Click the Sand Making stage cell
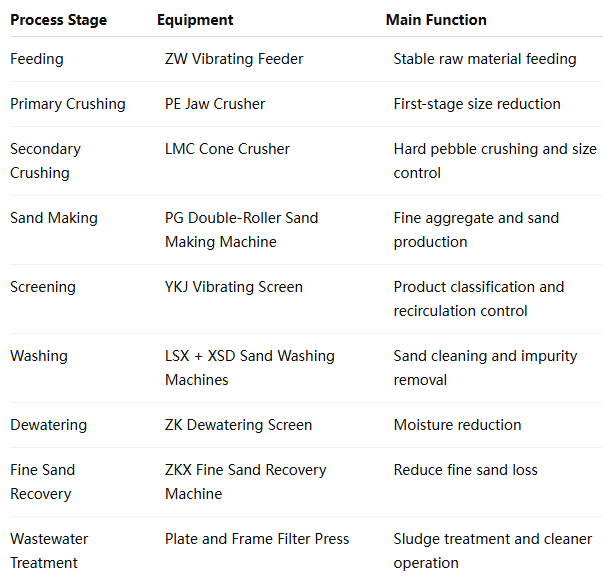 [x=54, y=218]
